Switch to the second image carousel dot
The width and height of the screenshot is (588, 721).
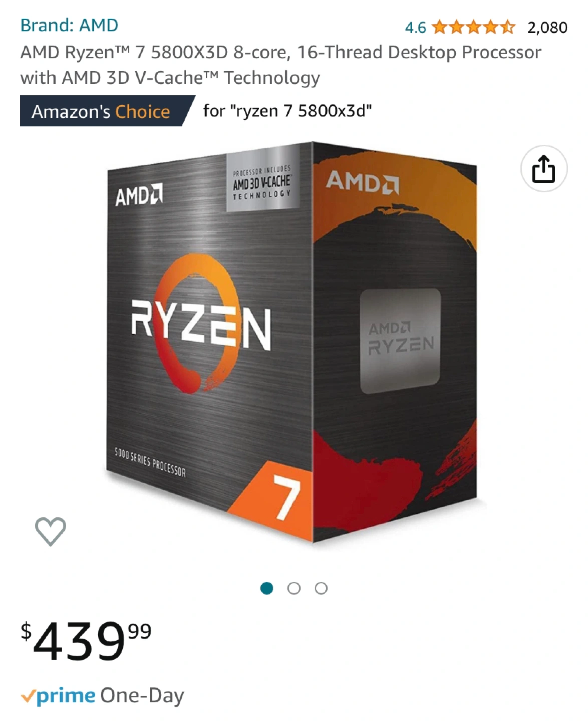[x=294, y=588]
